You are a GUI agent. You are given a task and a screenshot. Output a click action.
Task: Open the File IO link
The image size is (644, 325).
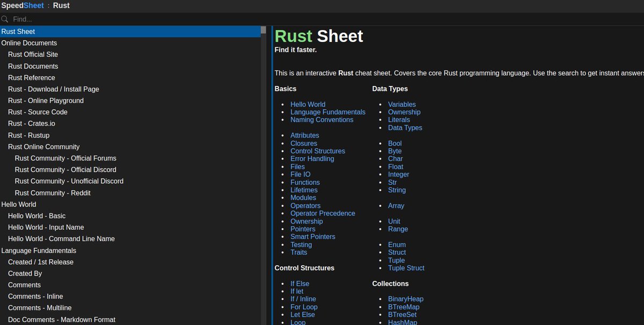click(301, 175)
